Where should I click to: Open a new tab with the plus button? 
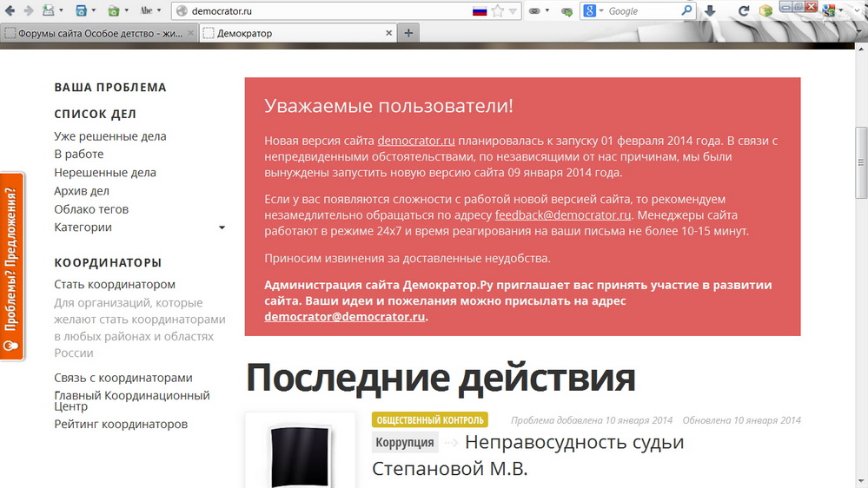(x=407, y=33)
